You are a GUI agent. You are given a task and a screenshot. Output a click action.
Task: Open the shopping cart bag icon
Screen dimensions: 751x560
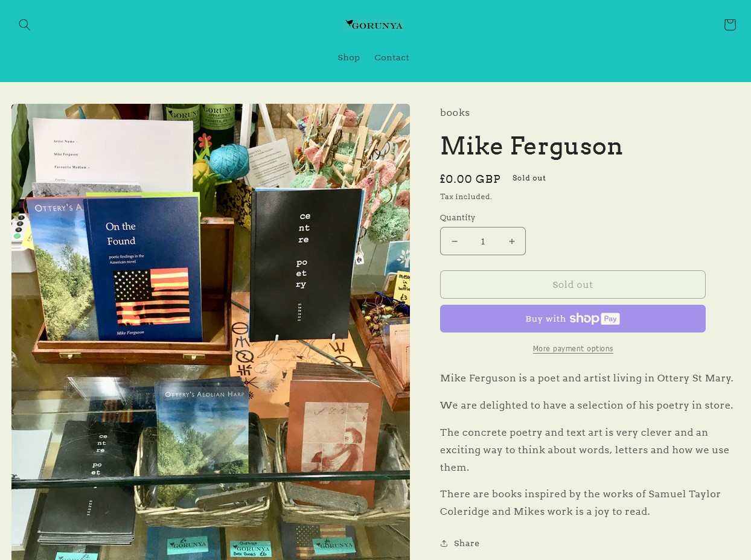(730, 25)
